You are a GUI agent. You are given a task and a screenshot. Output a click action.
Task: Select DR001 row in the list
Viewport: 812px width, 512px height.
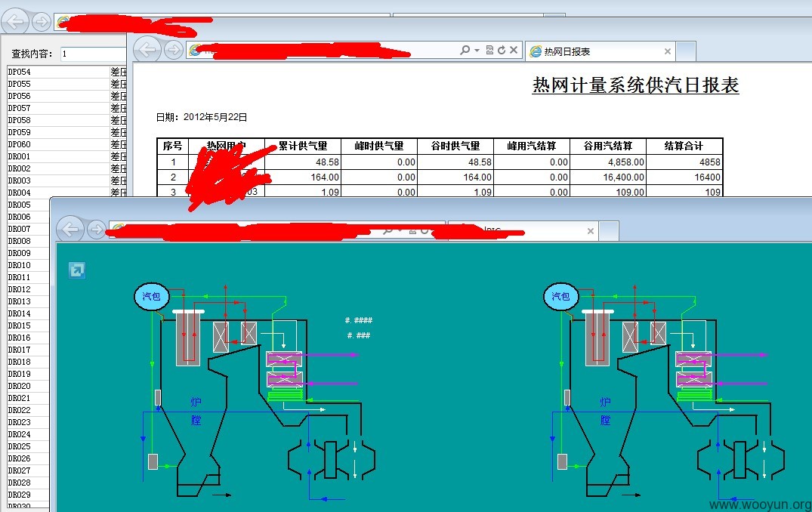(x=66, y=156)
